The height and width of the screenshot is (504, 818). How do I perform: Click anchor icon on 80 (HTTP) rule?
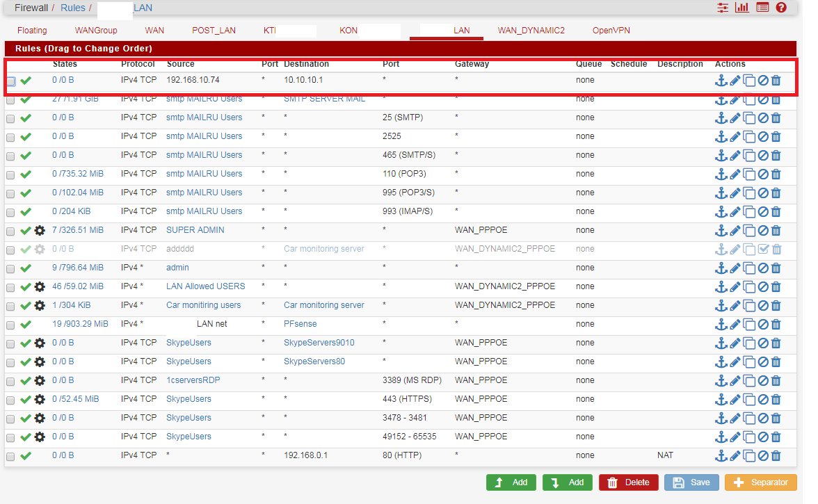tap(721, 455)
